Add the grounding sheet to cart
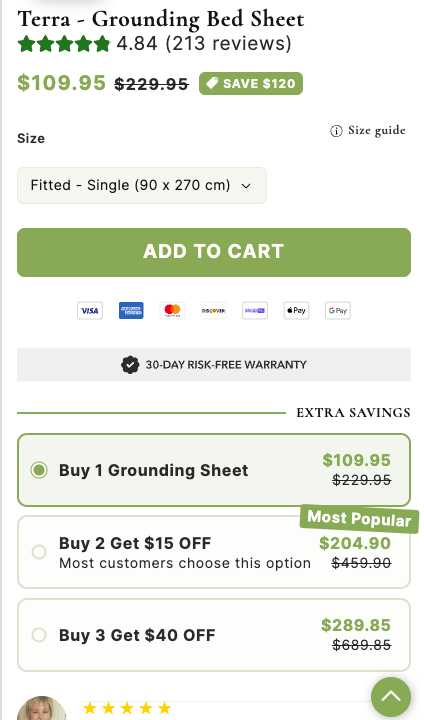The image size is (424, 720). (214, 253)
